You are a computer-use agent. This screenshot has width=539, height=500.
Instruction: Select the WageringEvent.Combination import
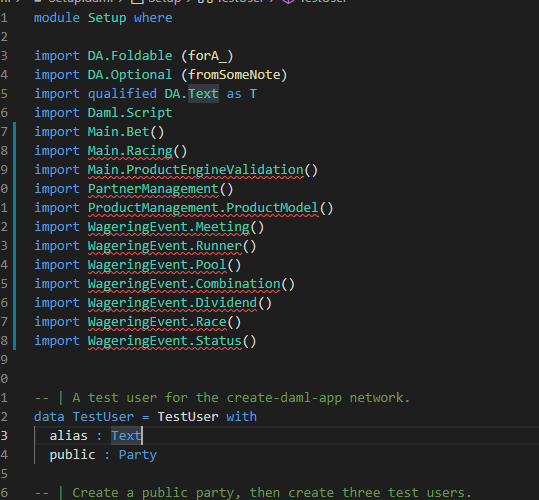184,284
